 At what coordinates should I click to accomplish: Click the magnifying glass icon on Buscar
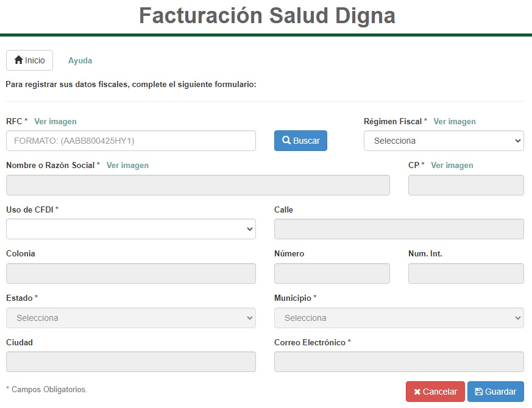[x=286, y=141]
